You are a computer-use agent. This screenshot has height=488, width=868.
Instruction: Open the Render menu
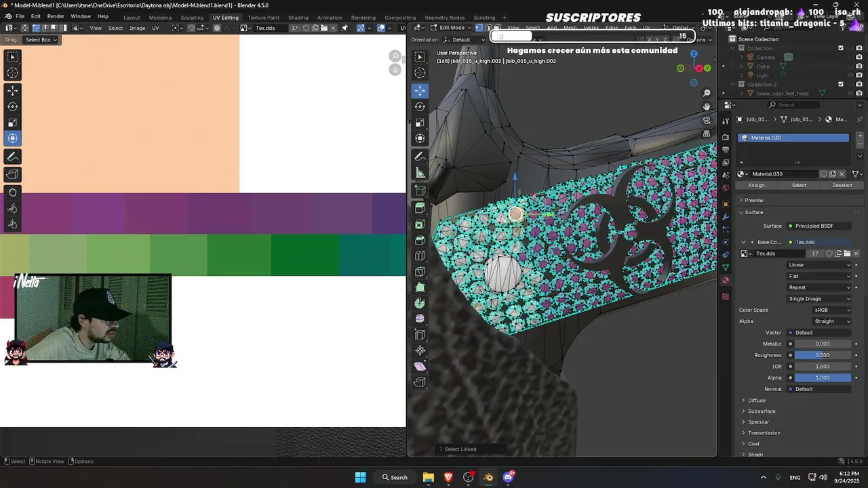coord(56,16)
